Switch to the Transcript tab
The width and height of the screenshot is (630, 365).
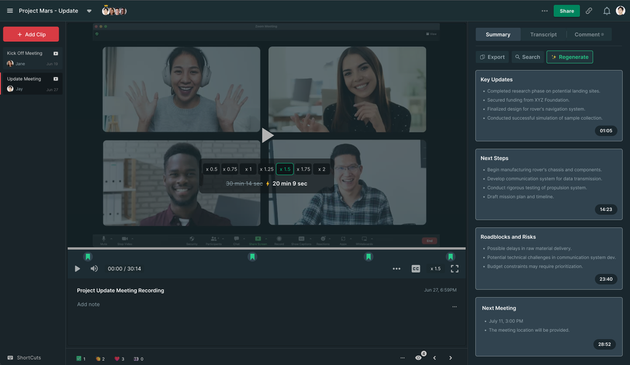(543, 35)
